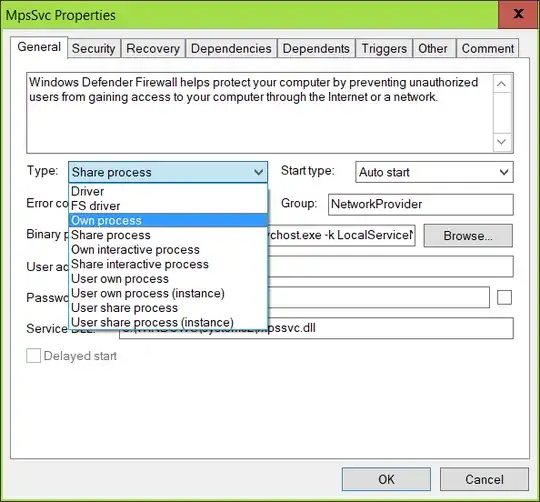
Task: Click the Browse... button
Action: click(468, 236)
